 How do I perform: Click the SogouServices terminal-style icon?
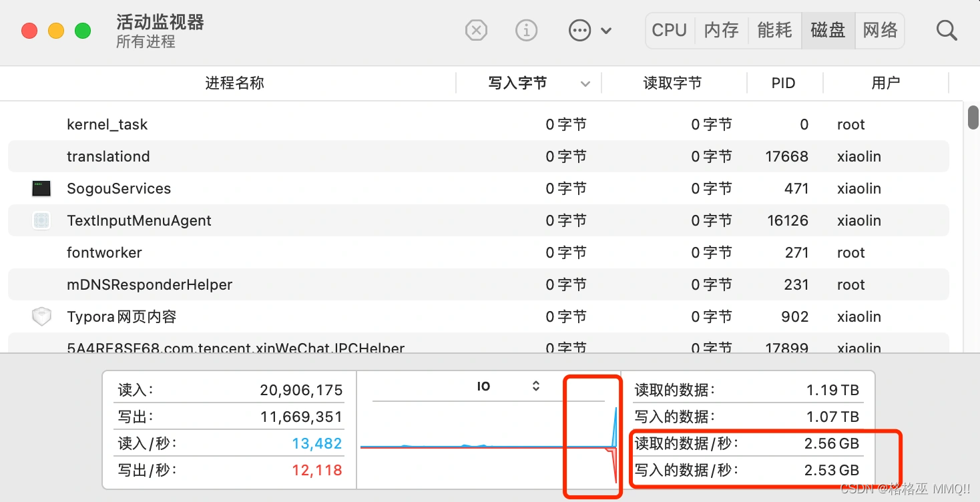[x=41, y=189]
